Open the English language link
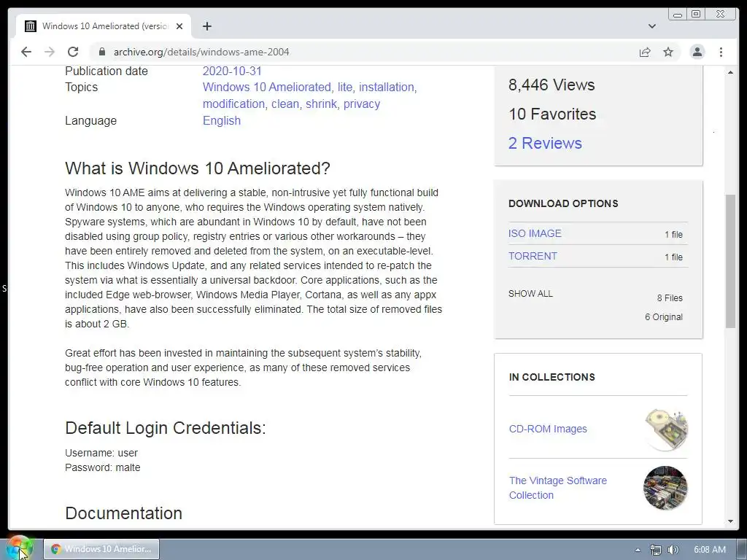 pyautogui.click(x=222, y=120)
